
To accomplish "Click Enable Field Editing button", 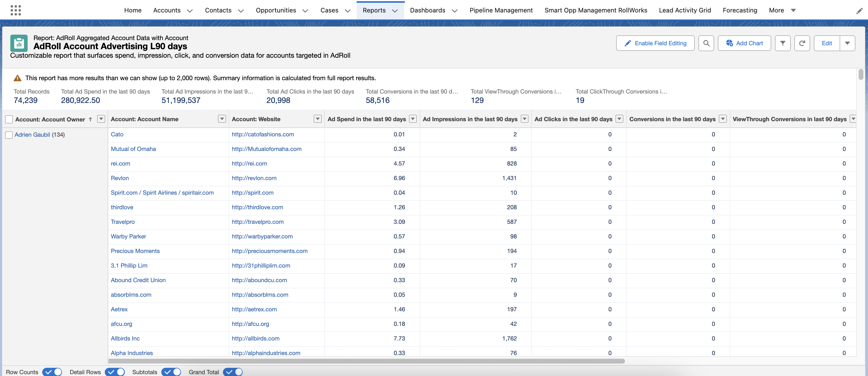I will click(x=655, y=43).
